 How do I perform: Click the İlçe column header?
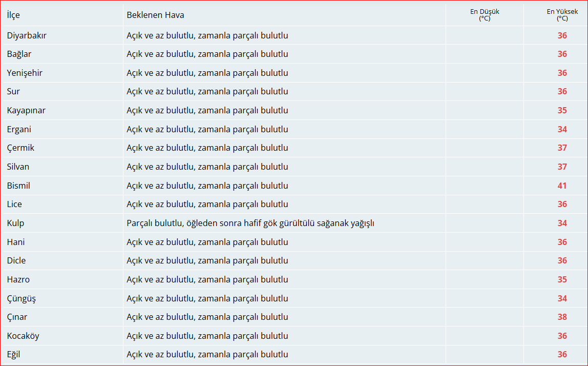pos(13,15)
